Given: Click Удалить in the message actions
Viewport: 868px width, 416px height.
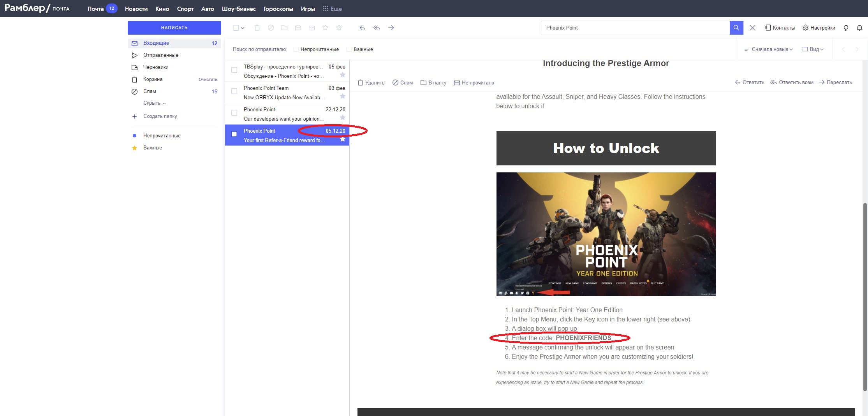Looking at the screenshot, I should (371, 82).
